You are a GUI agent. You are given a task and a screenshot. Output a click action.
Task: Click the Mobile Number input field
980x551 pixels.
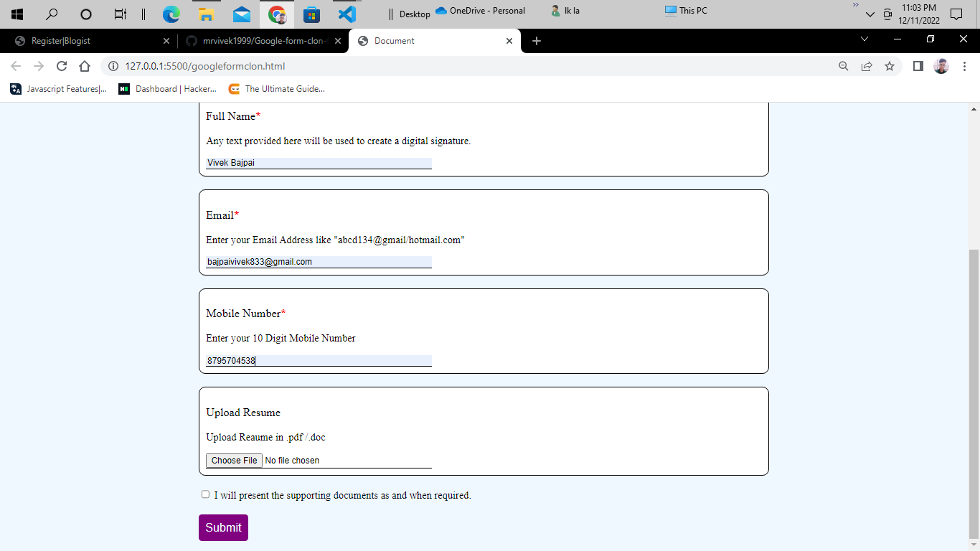pos(319,361)
